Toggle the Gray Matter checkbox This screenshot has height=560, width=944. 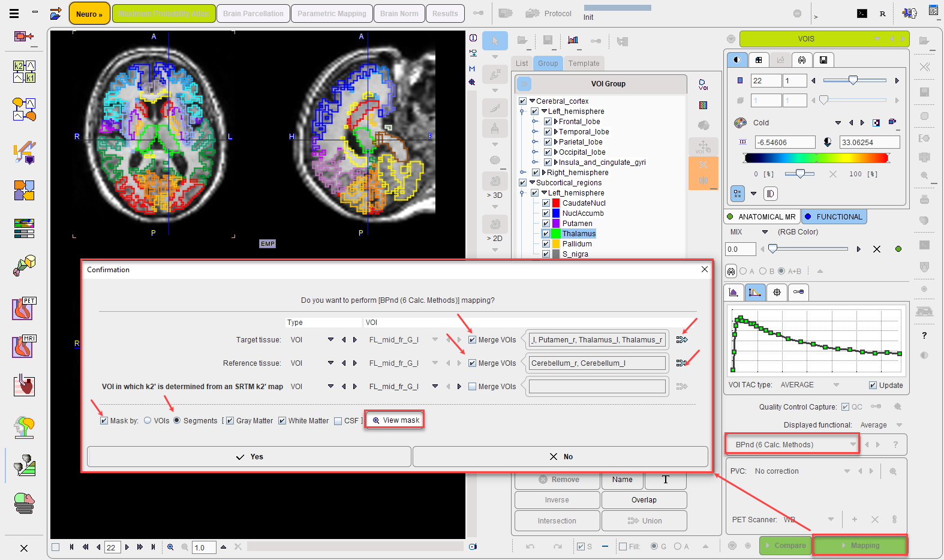click(230, 421)
